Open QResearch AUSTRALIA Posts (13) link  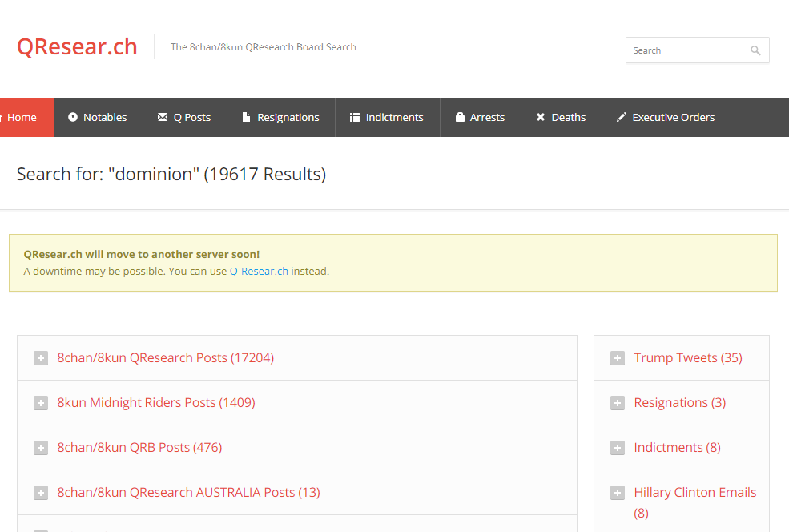tap(189, 492)
